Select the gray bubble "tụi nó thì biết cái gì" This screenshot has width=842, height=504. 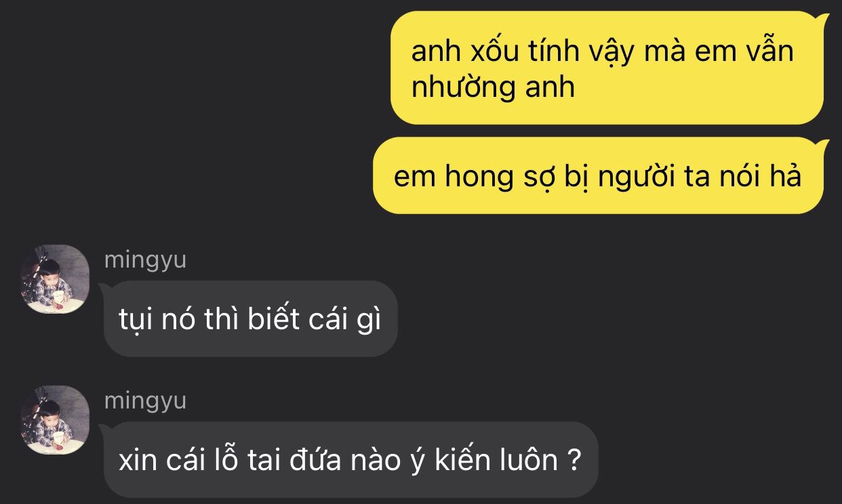[x=249, y=318]
